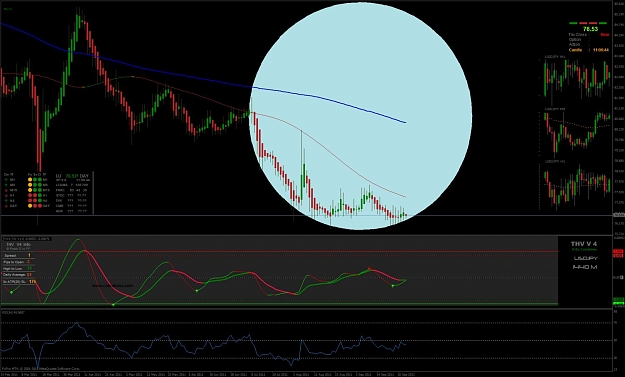The image size is (625, 377).
Task: Click the Action label in info panel
Action: pyautogui.click(x=574, y=44)
